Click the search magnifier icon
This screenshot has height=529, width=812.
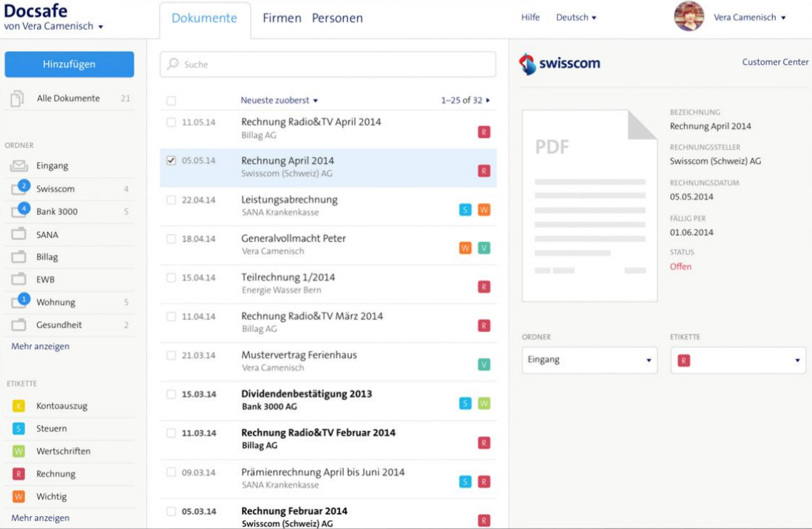point(173,64)
